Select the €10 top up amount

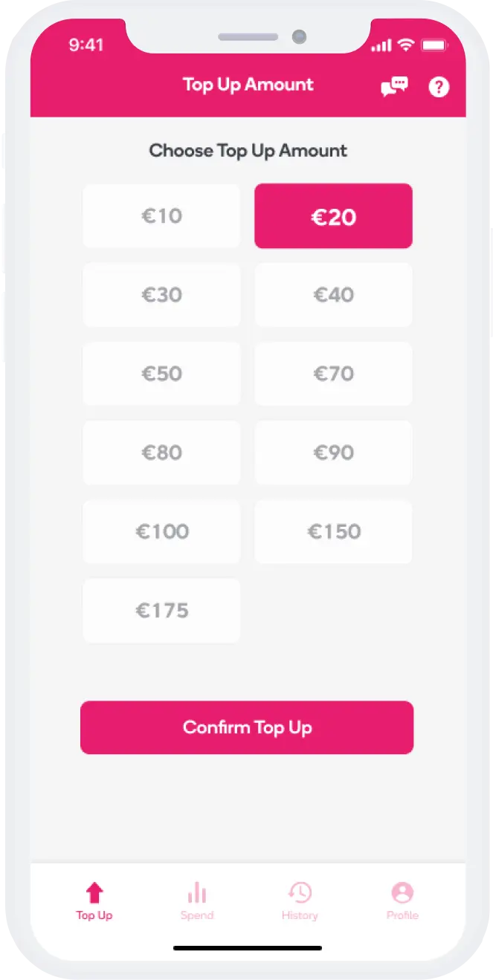coord(161,215)
